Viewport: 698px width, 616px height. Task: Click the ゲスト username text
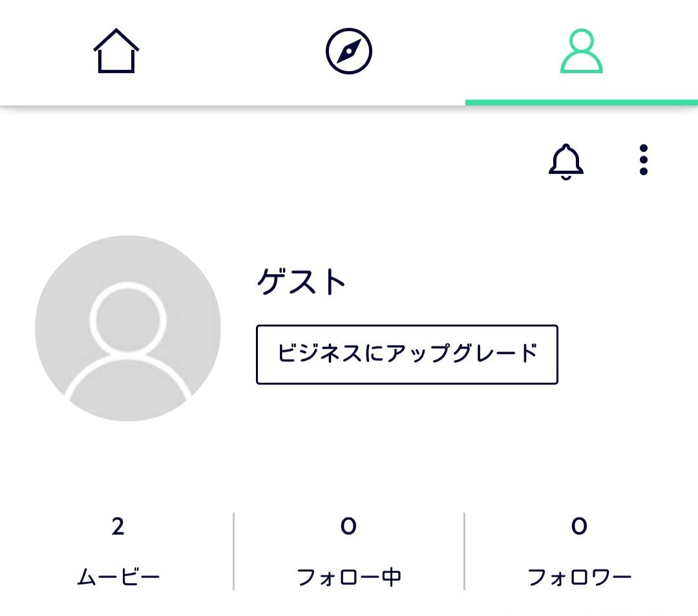pyautogui.click(x=302, y=282)
